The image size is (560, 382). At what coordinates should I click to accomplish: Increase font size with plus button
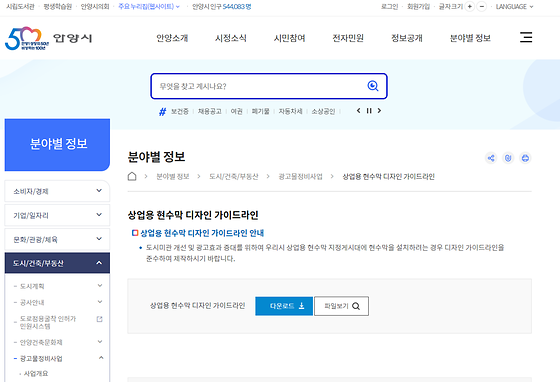coord(470,6)
